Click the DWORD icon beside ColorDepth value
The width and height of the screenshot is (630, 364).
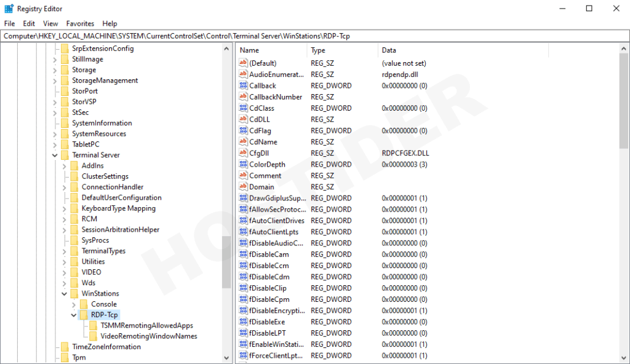pyautogui.click(x=243, y=164)
